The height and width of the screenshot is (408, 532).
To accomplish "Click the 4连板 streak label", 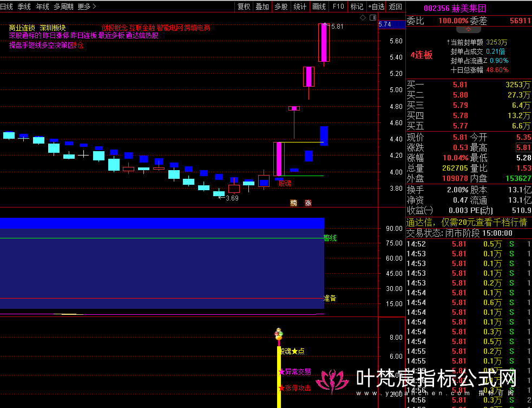I will 422,55.
